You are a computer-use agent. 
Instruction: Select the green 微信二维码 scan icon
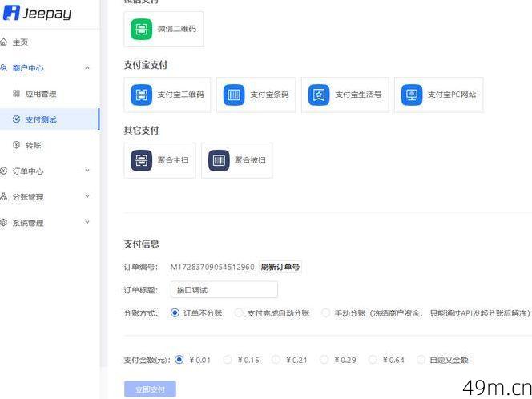[142, 29]
